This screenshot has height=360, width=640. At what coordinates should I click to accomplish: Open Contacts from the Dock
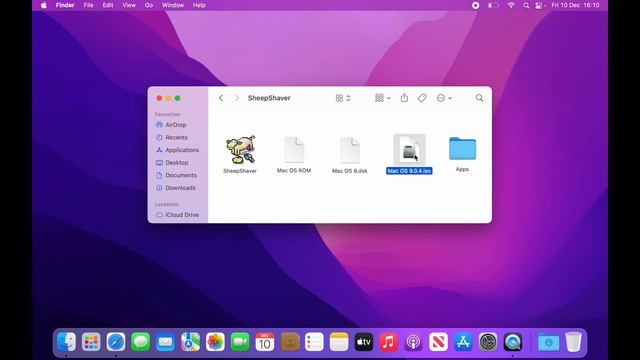pos(290,342)
